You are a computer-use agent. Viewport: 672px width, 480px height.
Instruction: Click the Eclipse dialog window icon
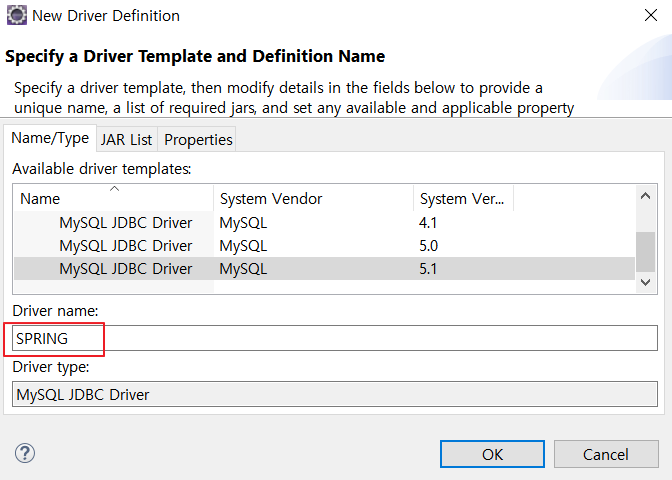(x=17, y=15)
